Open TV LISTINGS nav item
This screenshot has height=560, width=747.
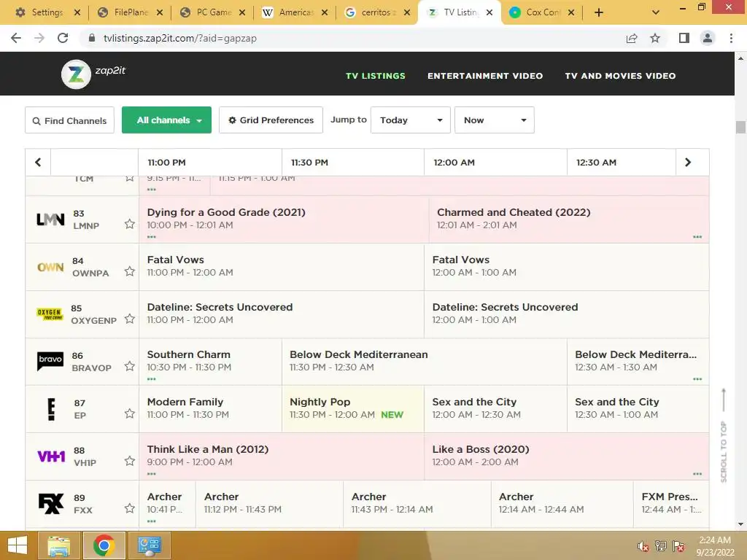(x=376, y=76)
